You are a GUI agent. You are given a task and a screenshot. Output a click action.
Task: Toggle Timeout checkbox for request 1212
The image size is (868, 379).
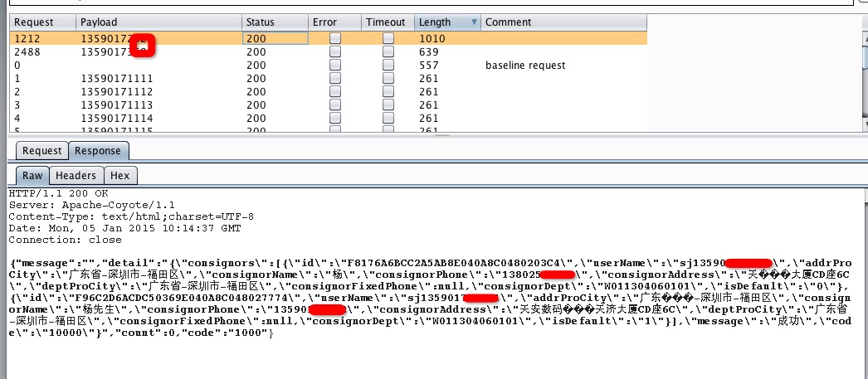388,38
